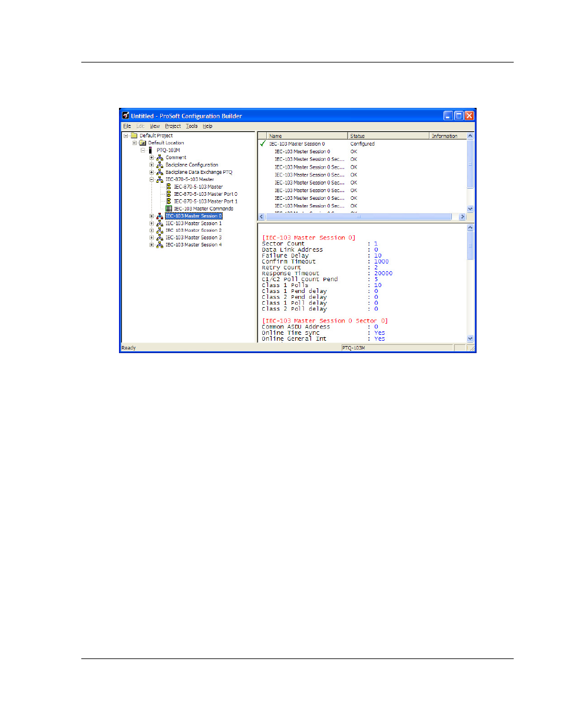This screenshot has width=562, height=728.
Task: Click the lower details pane scroll-down arrow
Action: [470, 338]
